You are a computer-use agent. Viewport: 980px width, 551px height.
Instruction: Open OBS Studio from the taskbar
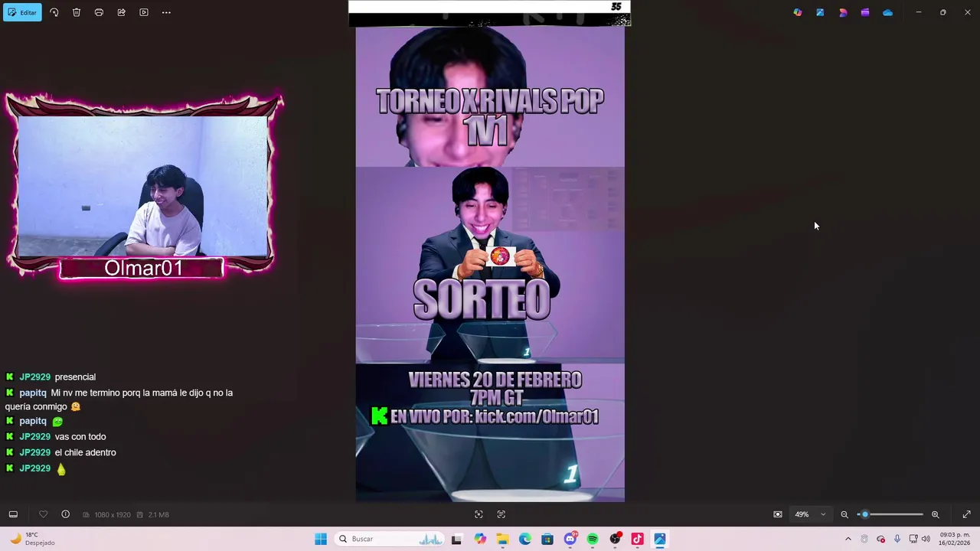[x=615, y=539]
